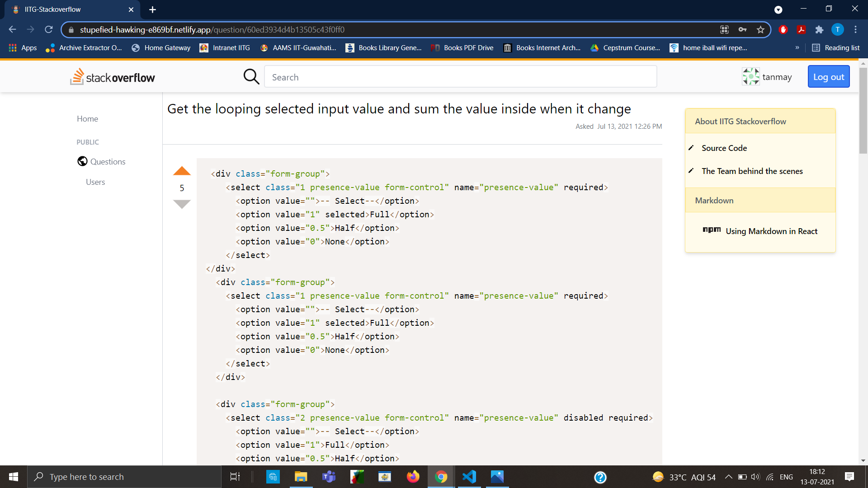Downvote the question with the gray arrow
This screenshot has height=488, width=868.
point(182,204)
